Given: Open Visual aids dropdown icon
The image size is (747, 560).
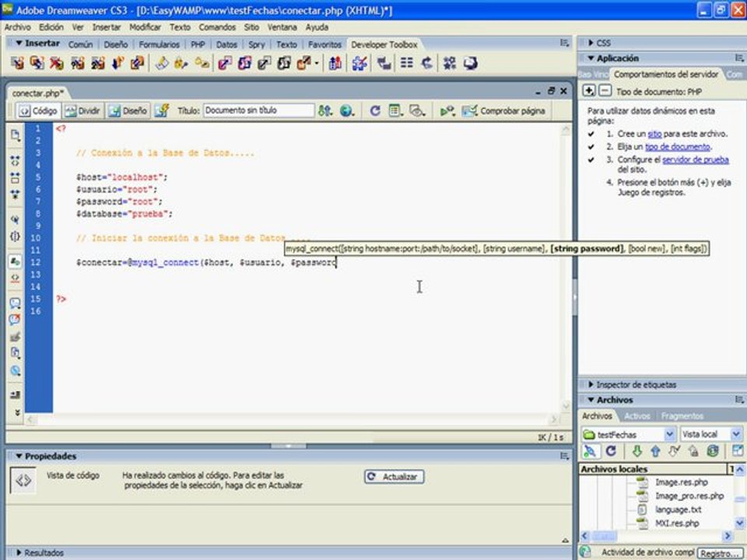Looking at the screenshot, I should click(417, 111).
